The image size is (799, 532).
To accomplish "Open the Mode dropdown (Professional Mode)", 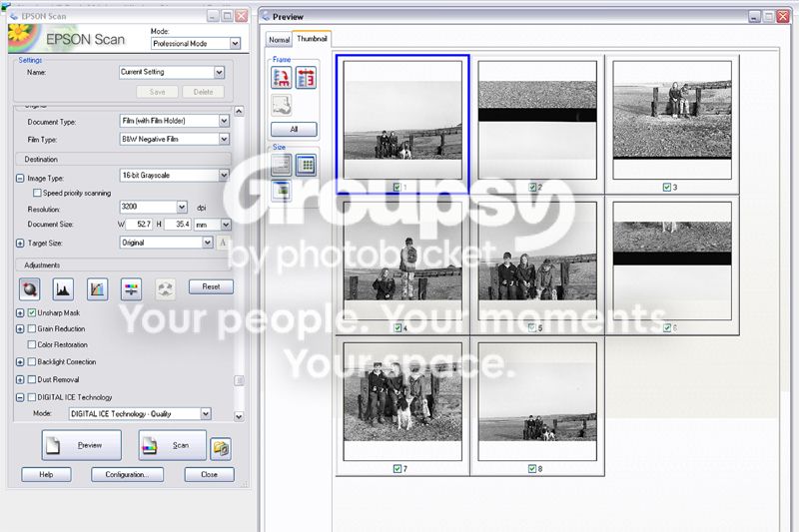I will [235, 44].
